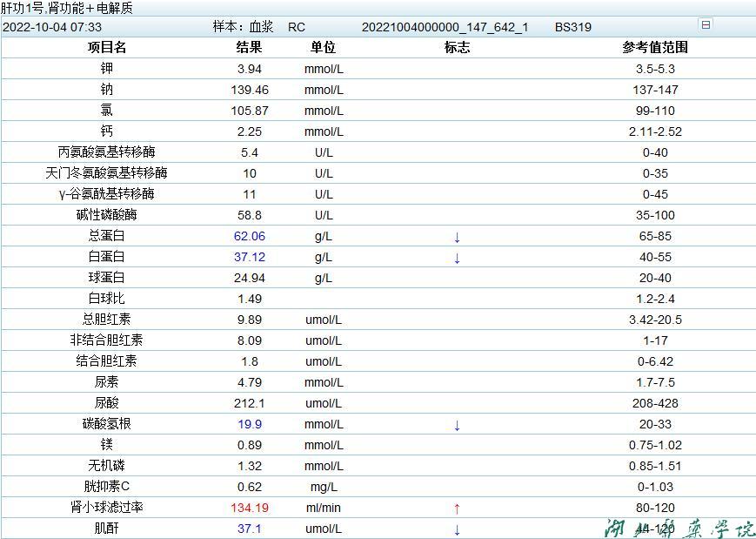Click the 胱抑素C item name
This screenshot has height=539, width=756.
click(x=107, y=487)
